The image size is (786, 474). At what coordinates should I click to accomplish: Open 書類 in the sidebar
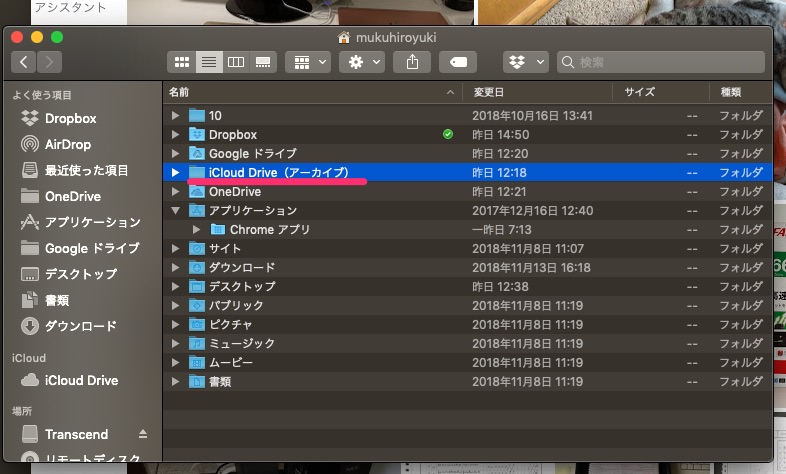pyautogui.click(x=45, y=300)
